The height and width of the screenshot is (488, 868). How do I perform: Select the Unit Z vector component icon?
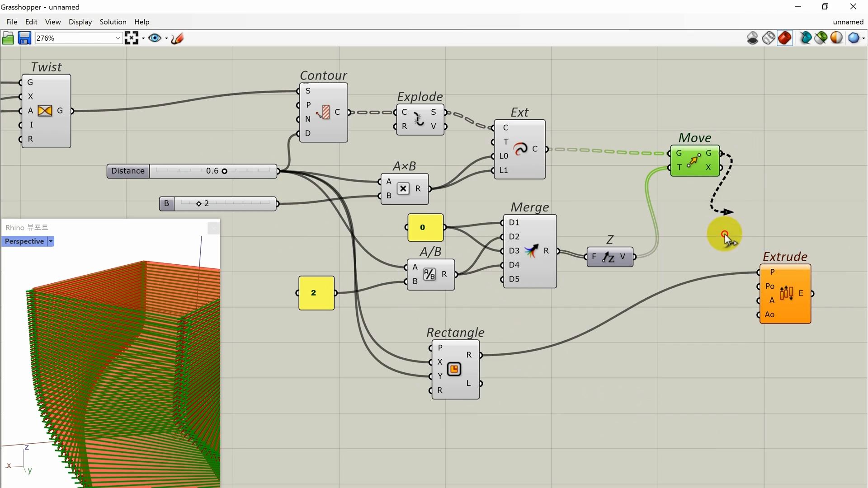[609, 257]
